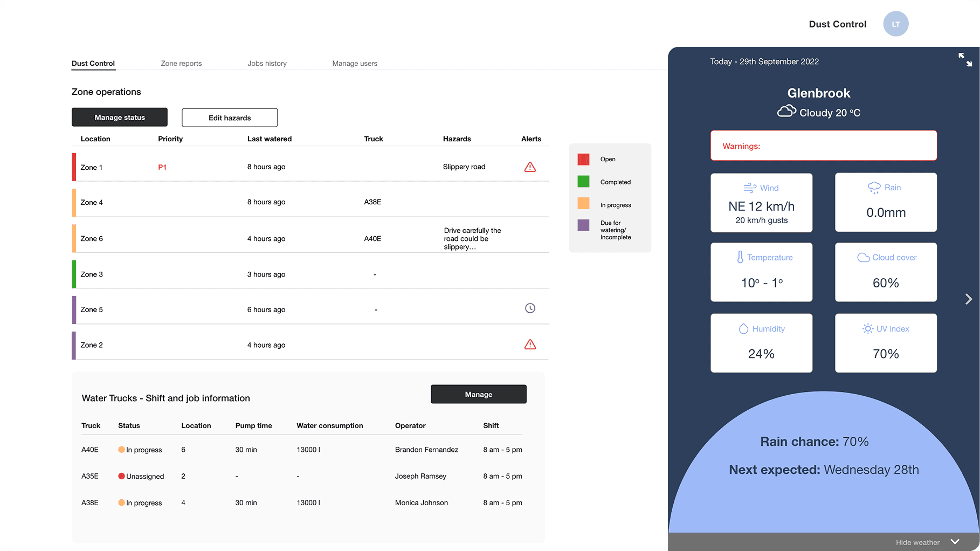Click the Temperature thermometer icon
Viewport: 980px width, 551px height.
740,257
